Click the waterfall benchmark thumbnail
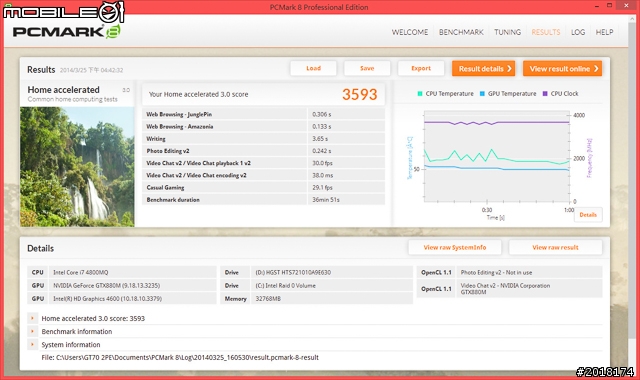This screenshot has height=380, width=640. pyautogui.click(x=77, y=167)
